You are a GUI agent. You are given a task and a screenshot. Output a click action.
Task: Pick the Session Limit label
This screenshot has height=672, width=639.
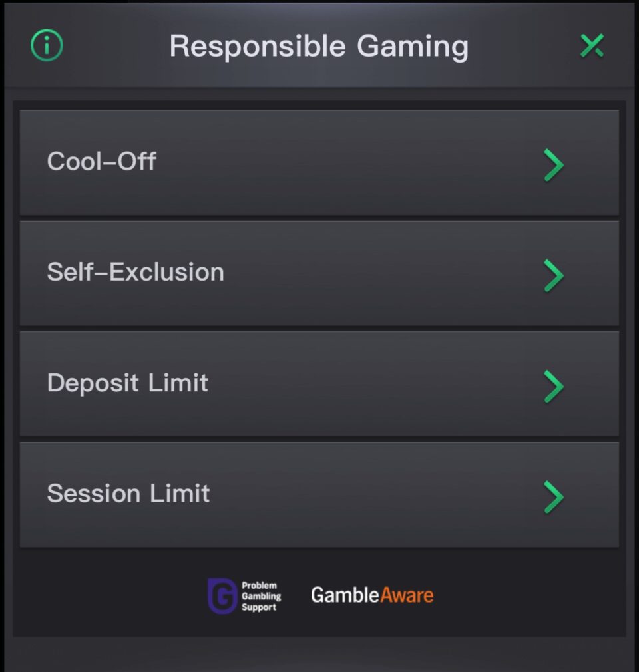(x=128, y=493)
